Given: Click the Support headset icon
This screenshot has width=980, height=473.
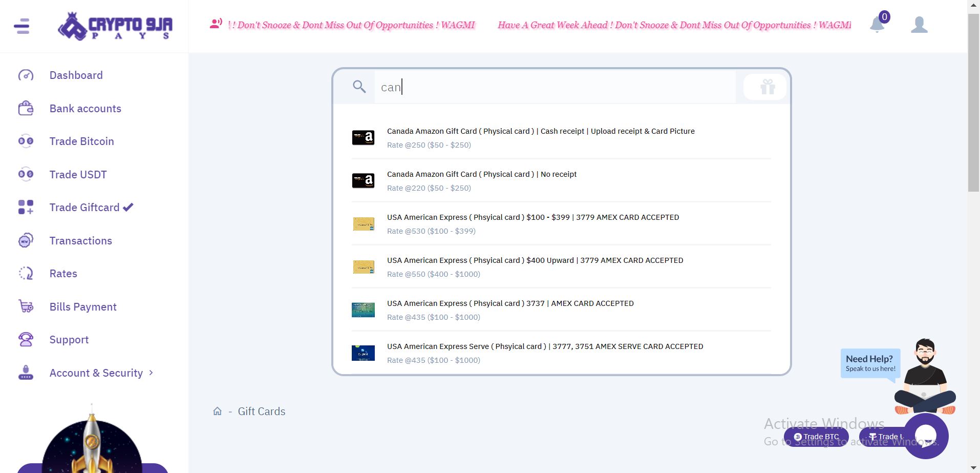Looking at the screenshot, I should (x=26, y=339).
